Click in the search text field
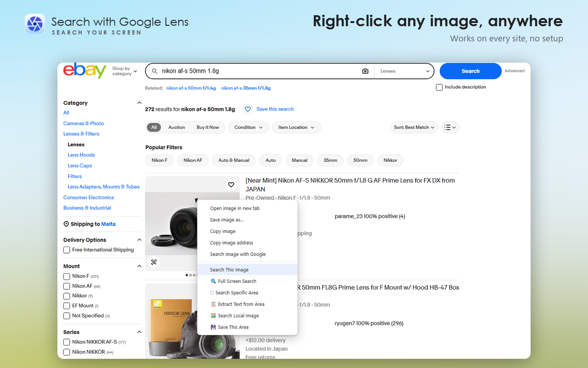This screenshot has width=588, height=368. pyautogui.click(x=260, y=71)
